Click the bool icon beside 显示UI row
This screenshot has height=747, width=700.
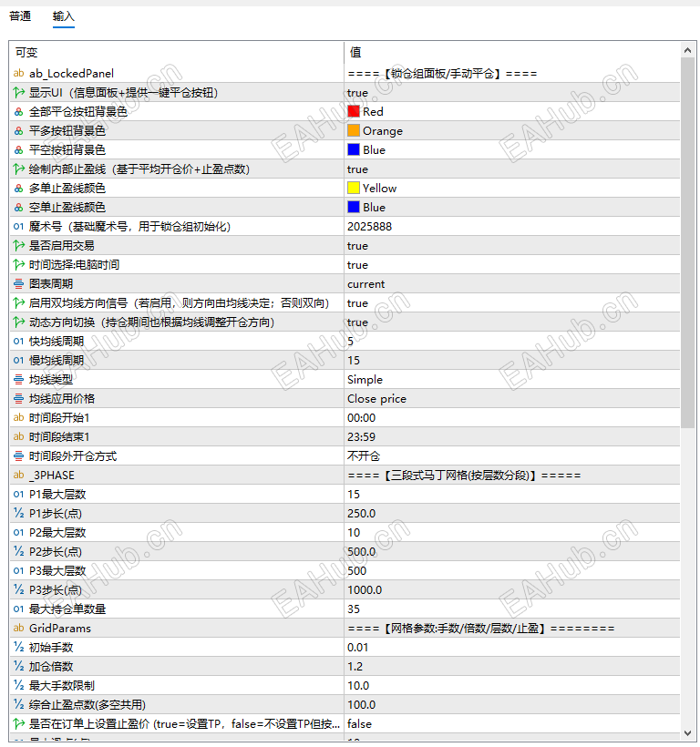[x=18, y=92]
